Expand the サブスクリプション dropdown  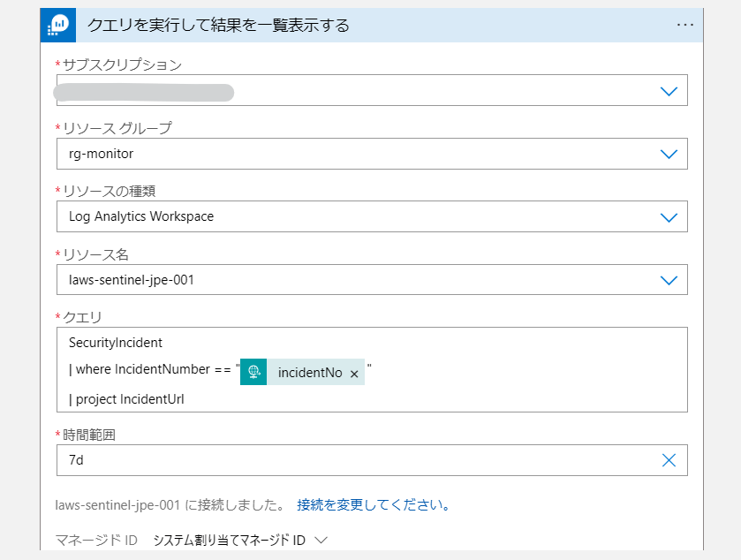669,91
